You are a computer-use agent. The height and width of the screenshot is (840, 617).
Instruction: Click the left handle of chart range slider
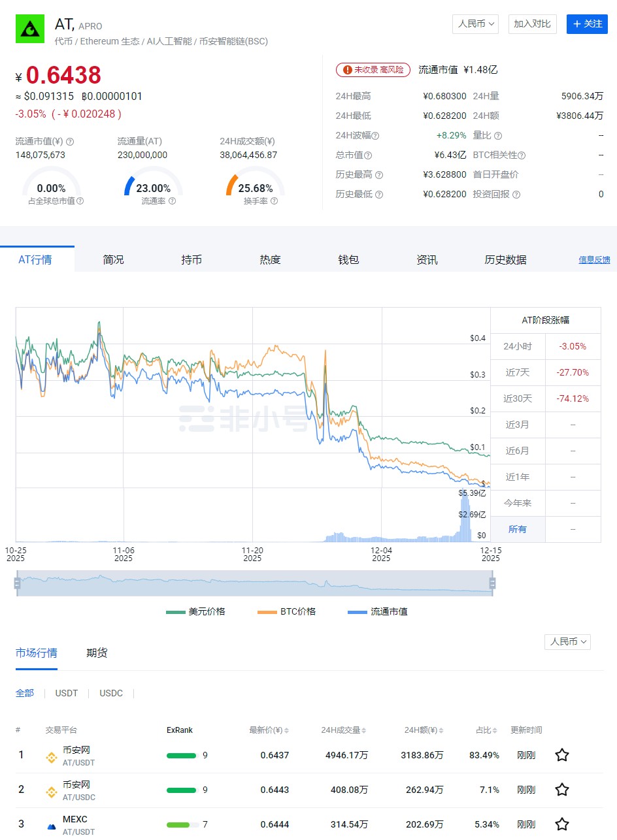[18, 583]
